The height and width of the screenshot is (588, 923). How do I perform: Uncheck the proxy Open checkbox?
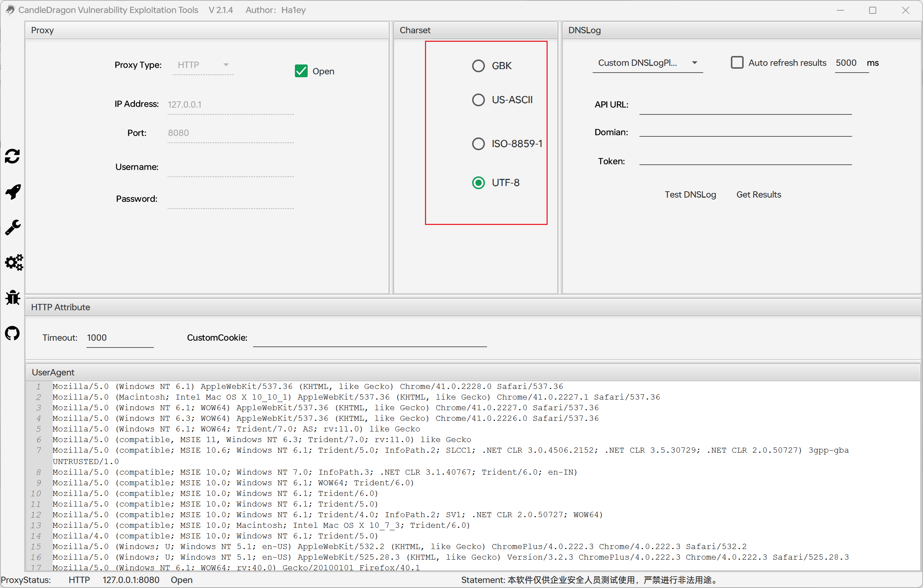(x=301, y=71)
